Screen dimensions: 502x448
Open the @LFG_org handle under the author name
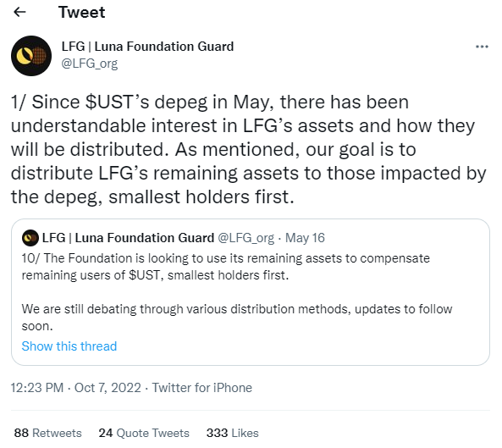point(90,64)
